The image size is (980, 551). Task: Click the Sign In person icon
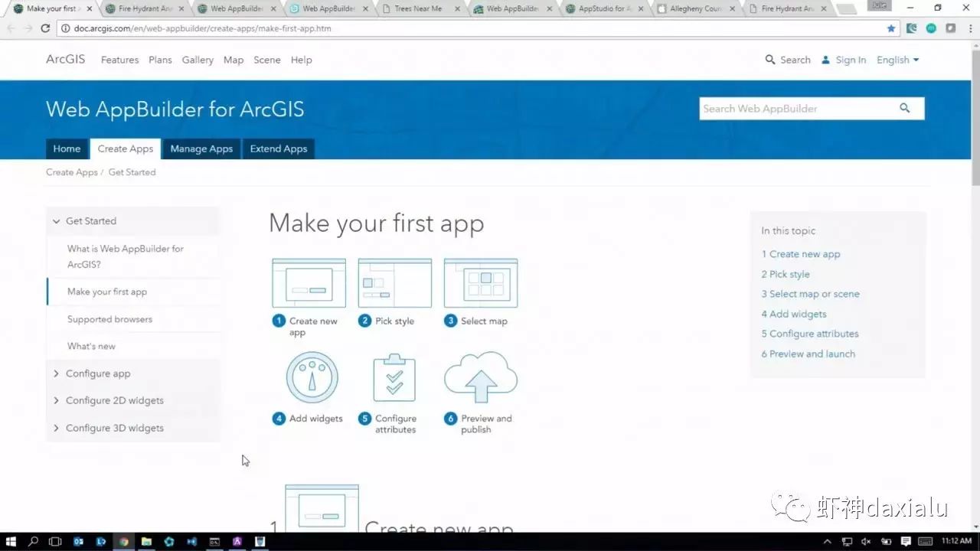825,60
